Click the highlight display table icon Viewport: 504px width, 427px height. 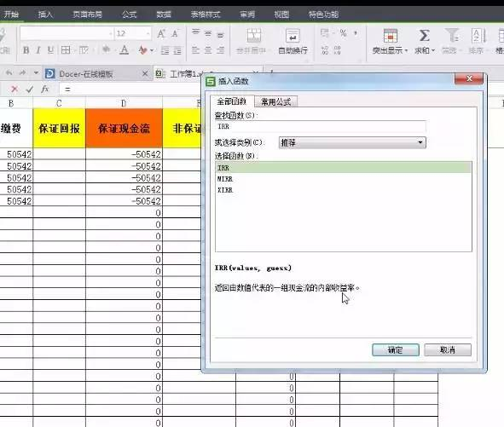391,35
